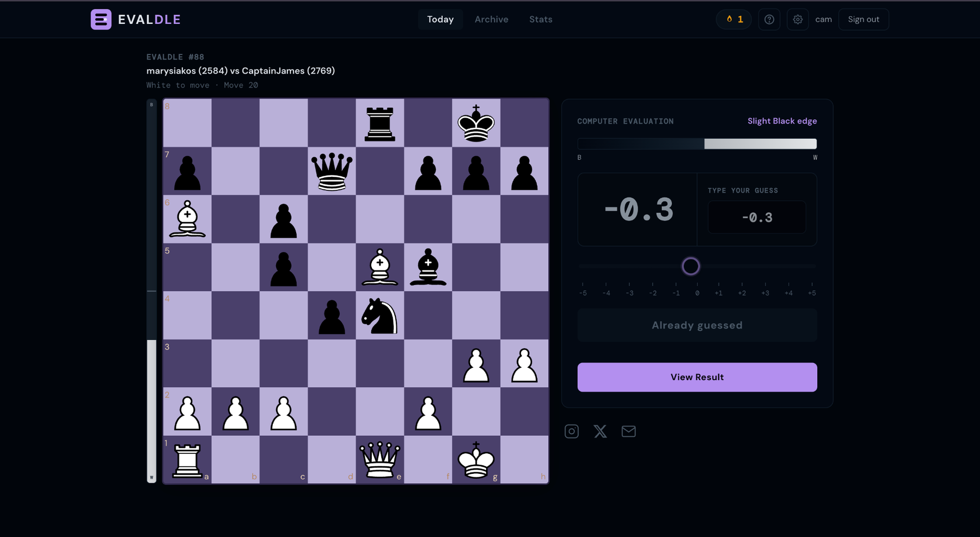Click the Sign out button

[863, 20]
